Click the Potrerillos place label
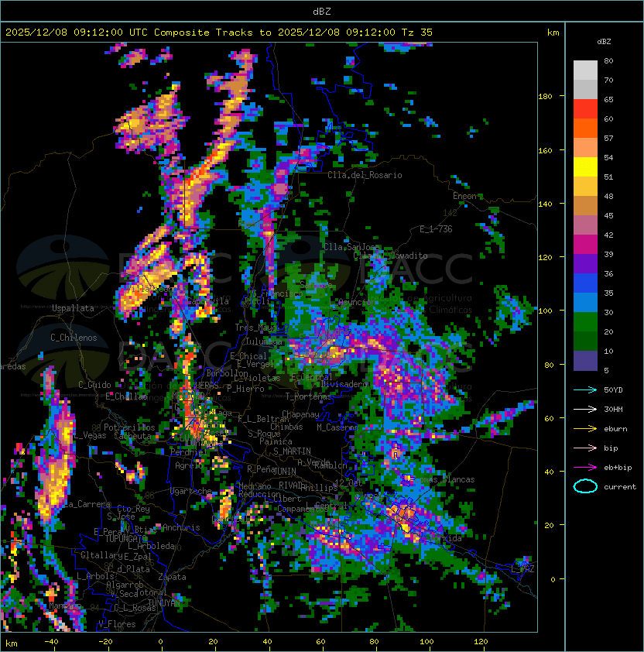 click(129, 427)
